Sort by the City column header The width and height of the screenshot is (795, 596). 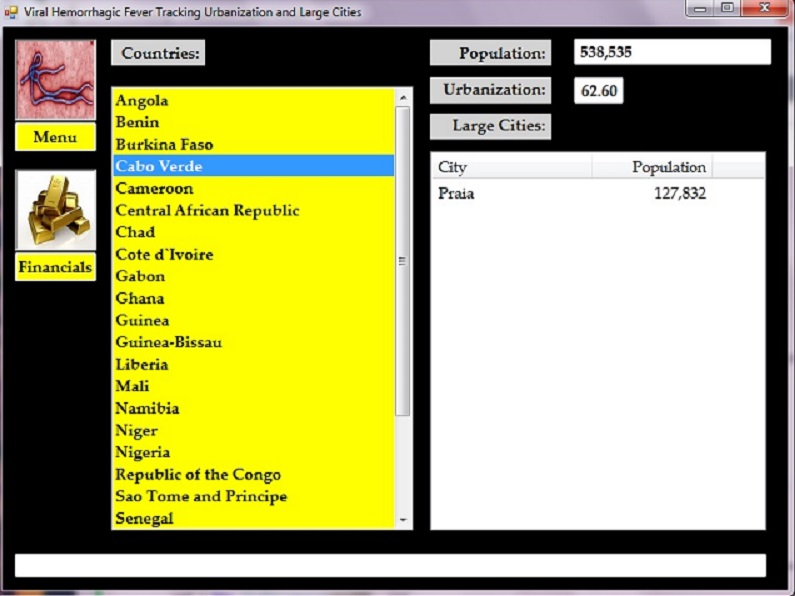coord(510,167)
